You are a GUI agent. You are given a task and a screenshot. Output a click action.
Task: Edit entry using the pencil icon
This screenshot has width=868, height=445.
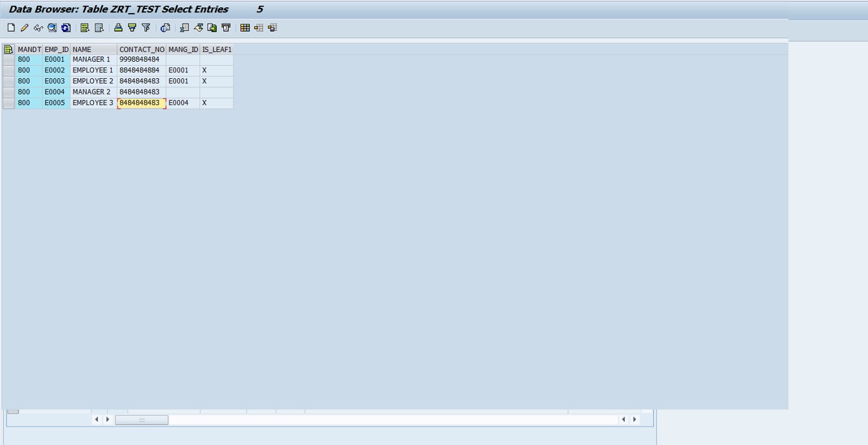23,28
